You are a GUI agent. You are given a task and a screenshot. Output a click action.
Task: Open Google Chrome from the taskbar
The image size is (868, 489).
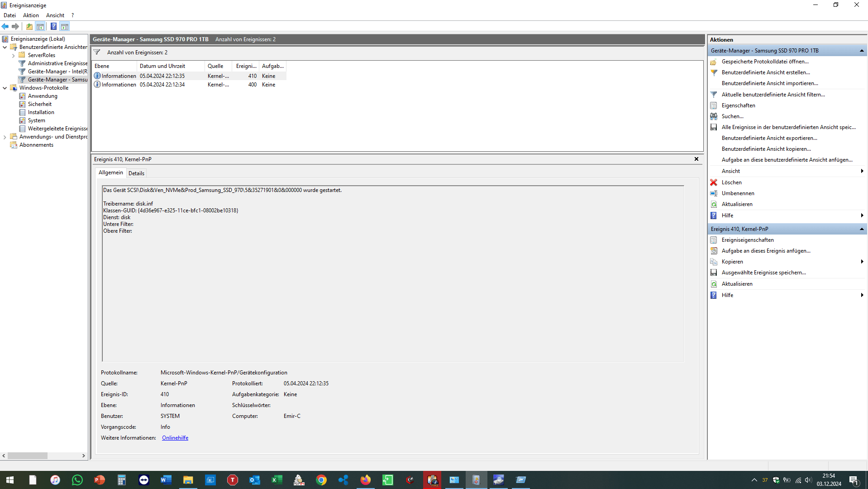(x=321, y=480)
